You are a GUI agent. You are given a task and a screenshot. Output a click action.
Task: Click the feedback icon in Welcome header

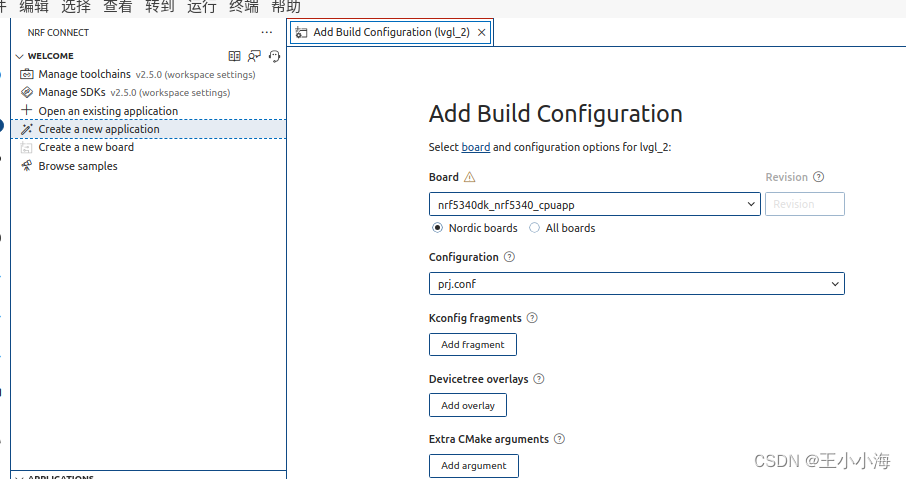pyautogui.click(x=254, y=56)
